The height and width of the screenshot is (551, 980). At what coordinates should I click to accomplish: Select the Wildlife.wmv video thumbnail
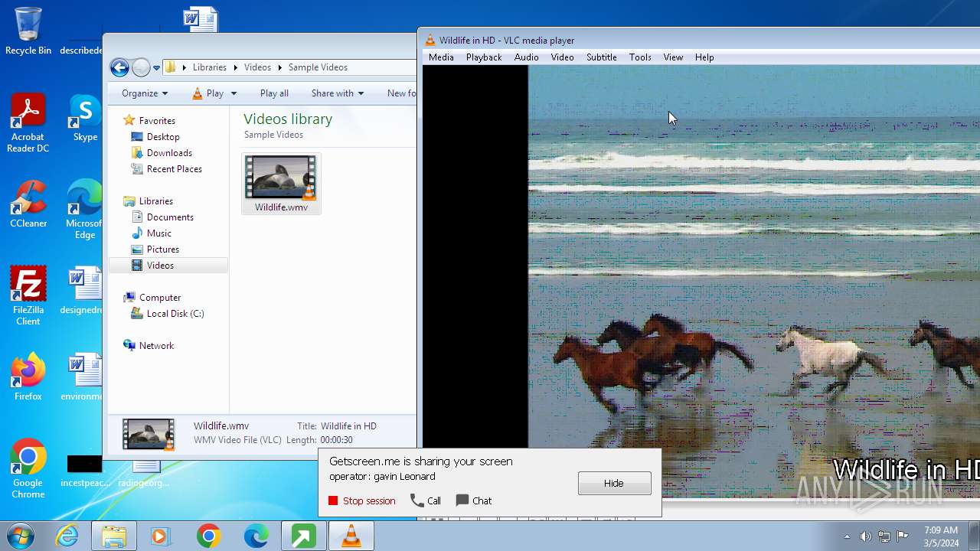coord(281,184)
